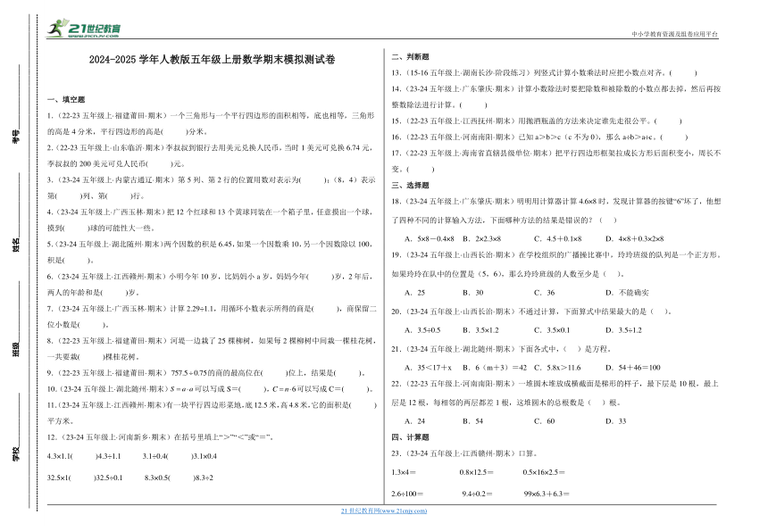Viewport: 768px width, 532px height.
Task: Click question 7 calculating 2.29÷1.1
Action: click(x=211, y=316)
